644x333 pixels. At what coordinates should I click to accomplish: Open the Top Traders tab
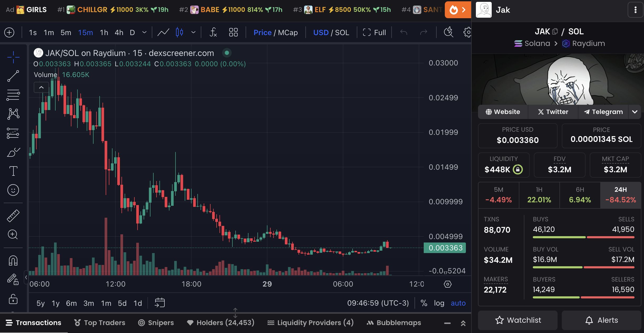pos(100,322)
